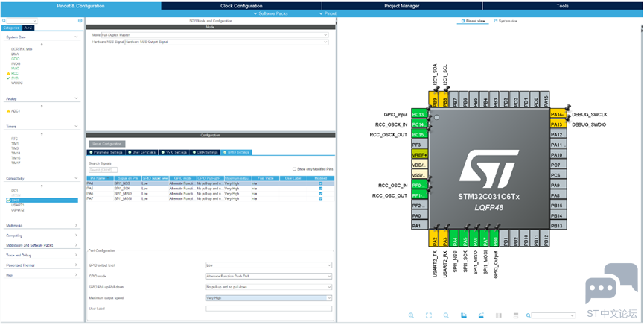Click the PB9 I2C1_SDA pin on the chip
The image size is (644, 325).
433,100
